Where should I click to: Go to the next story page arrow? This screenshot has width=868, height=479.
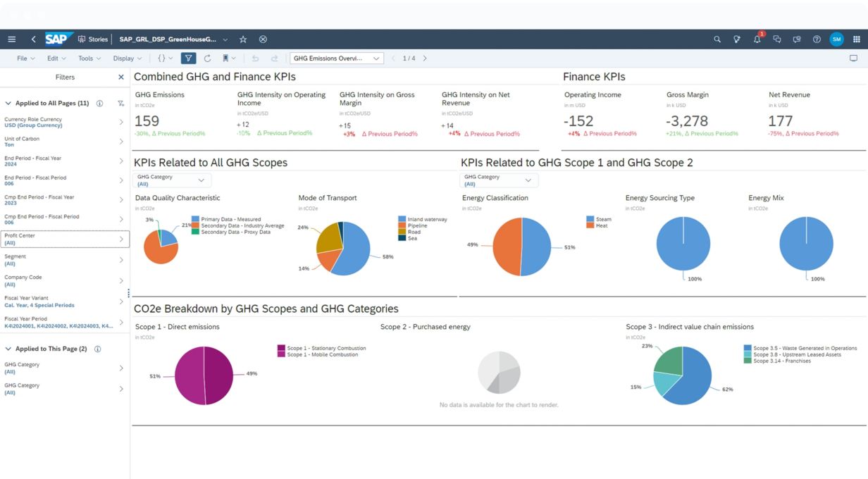click(425, 58)
